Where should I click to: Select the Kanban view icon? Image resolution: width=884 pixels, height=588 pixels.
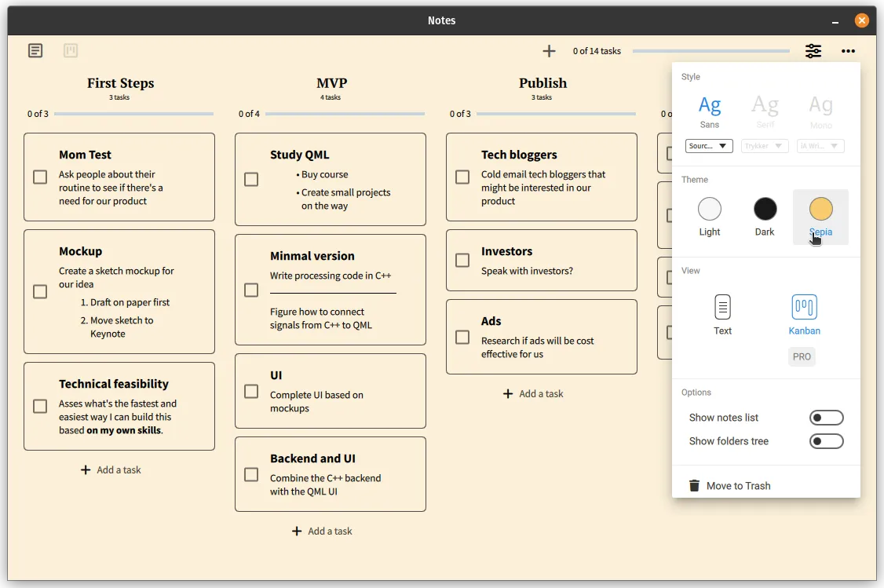(804, 307)
